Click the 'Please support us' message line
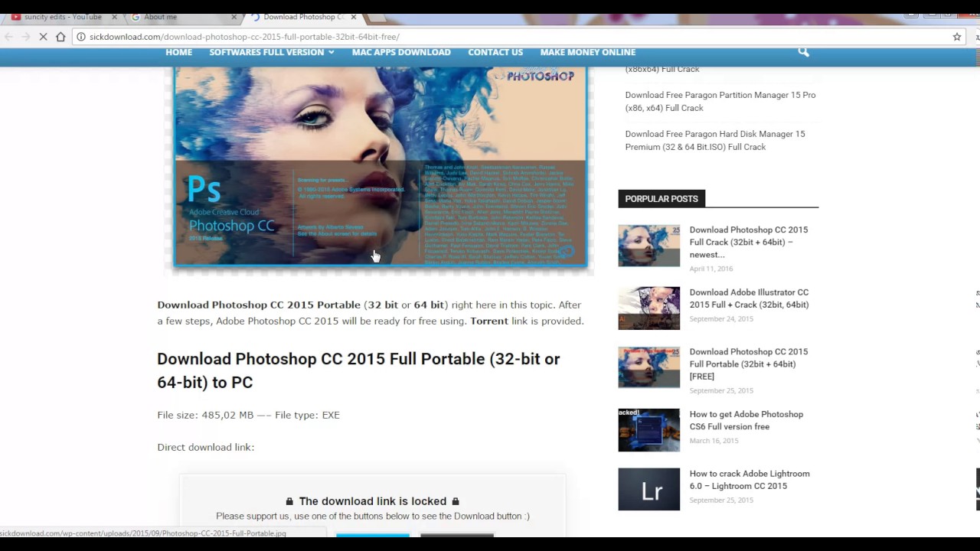Screen dimensions: 980x551 point(373,516)
